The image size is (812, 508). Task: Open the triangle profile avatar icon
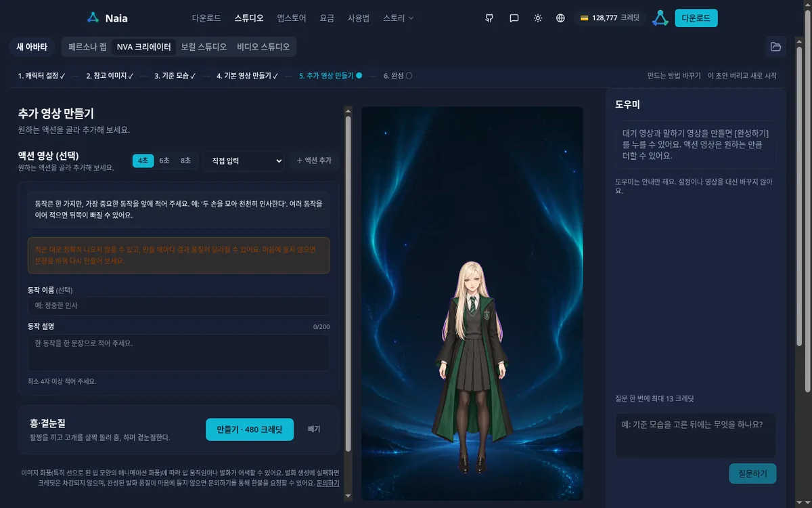[660, 18]
